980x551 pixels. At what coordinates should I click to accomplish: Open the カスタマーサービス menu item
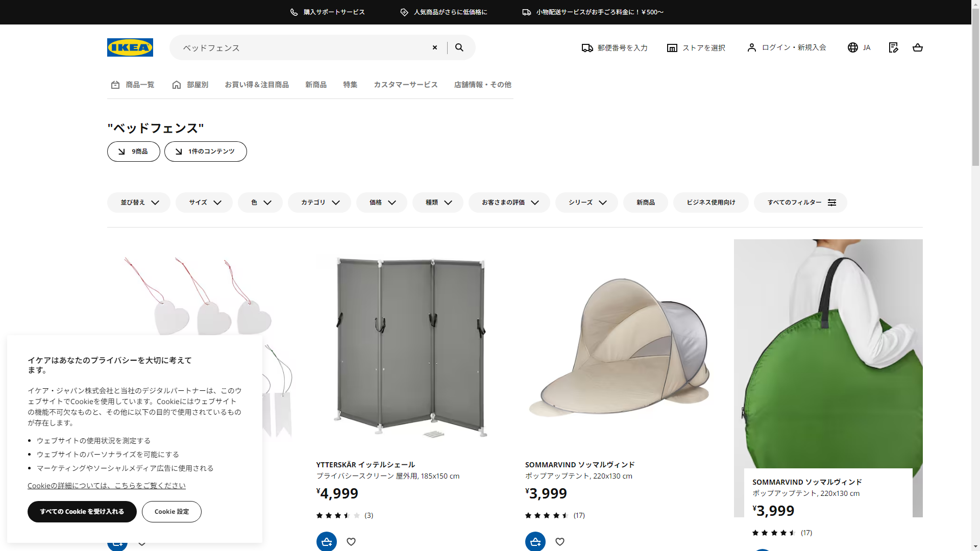coord(405,85)
